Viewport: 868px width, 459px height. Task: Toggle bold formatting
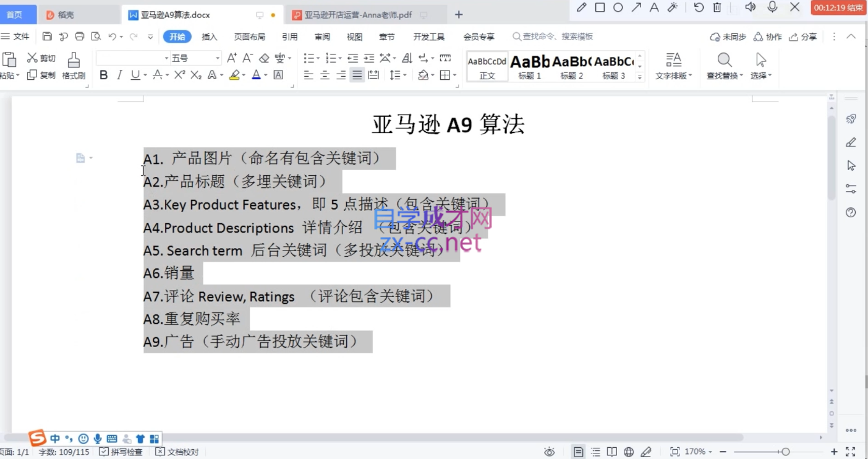click(103, 75)
